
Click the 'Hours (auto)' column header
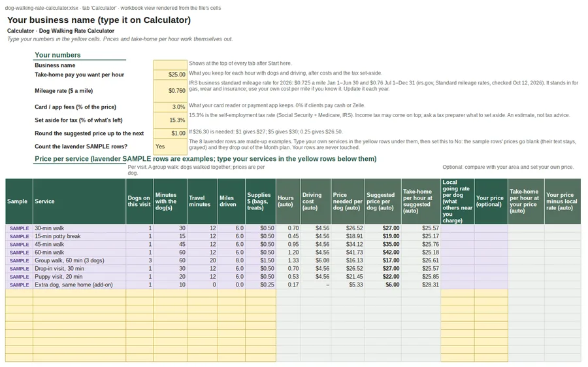[288, 201]
